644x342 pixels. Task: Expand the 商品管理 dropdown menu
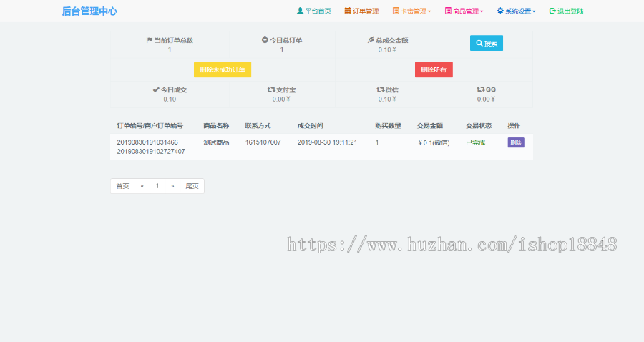464,11
